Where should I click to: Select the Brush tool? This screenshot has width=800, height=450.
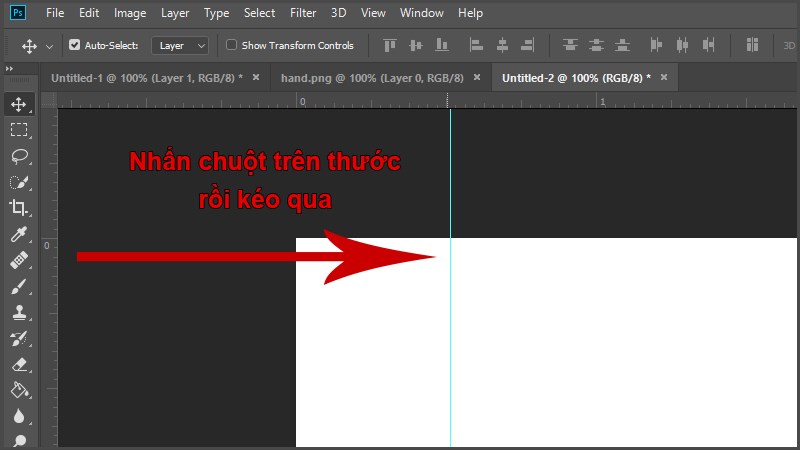(19, 287)
